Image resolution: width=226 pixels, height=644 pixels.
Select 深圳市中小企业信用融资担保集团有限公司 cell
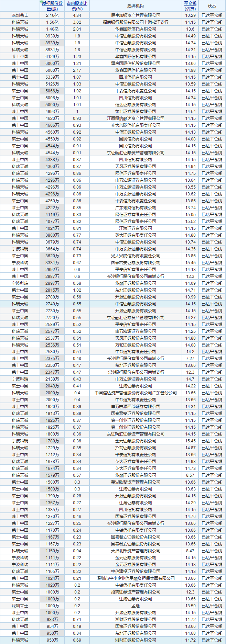click(136, 578)
